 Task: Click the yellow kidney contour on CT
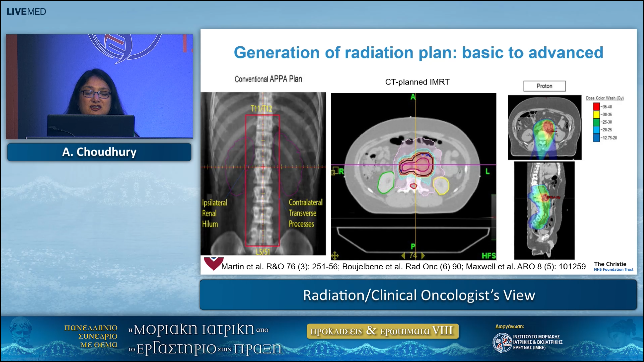click(441, 186)
